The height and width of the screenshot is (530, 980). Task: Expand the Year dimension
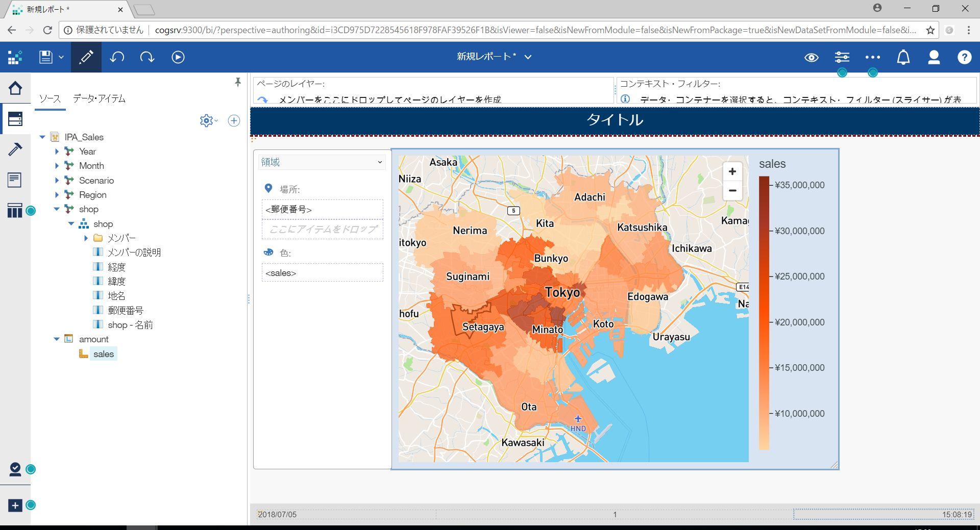click(x=57, y=152)
